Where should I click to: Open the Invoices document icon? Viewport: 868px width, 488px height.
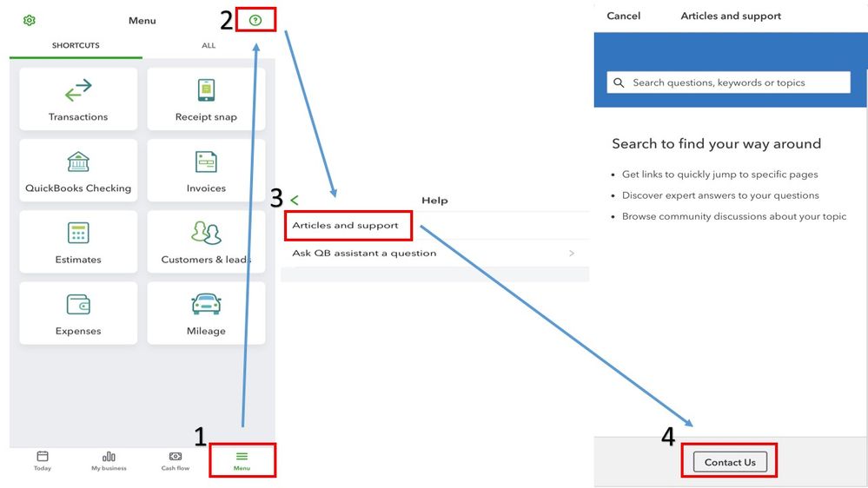tap(206, 162)
